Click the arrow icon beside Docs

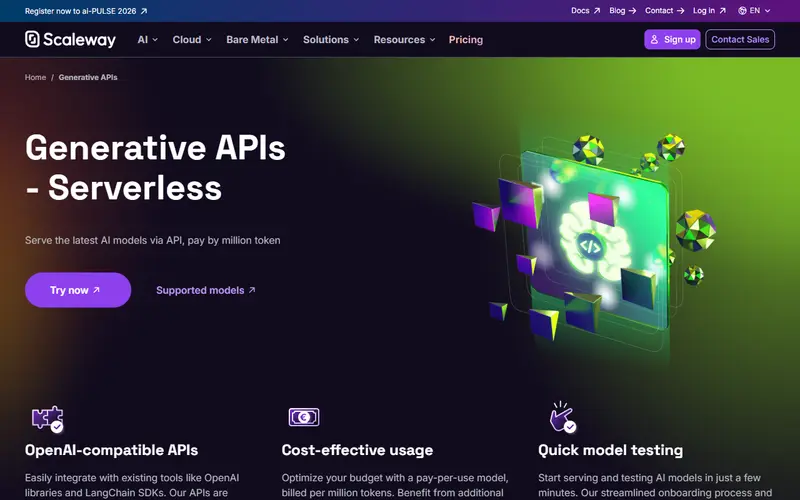click(597, 11)
